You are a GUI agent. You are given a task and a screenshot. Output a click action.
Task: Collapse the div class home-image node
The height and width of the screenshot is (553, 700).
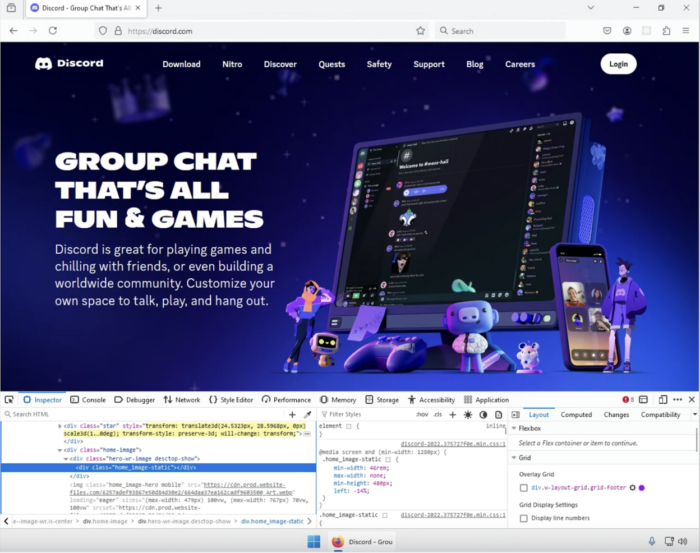point(60,450)
